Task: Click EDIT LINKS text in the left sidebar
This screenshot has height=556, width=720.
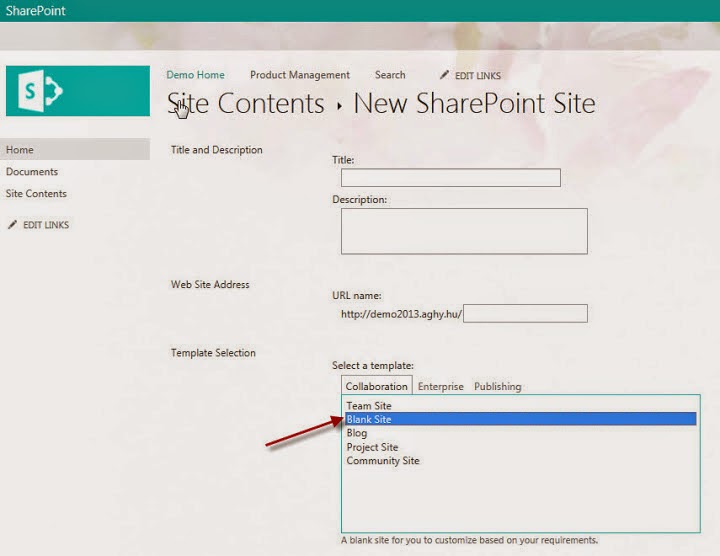Action: [x=46, y=225]
